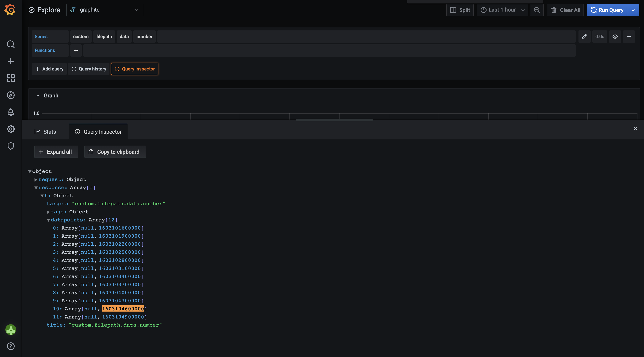
Task: Open the Alerting bell icon
Action: tap(11, 112)
